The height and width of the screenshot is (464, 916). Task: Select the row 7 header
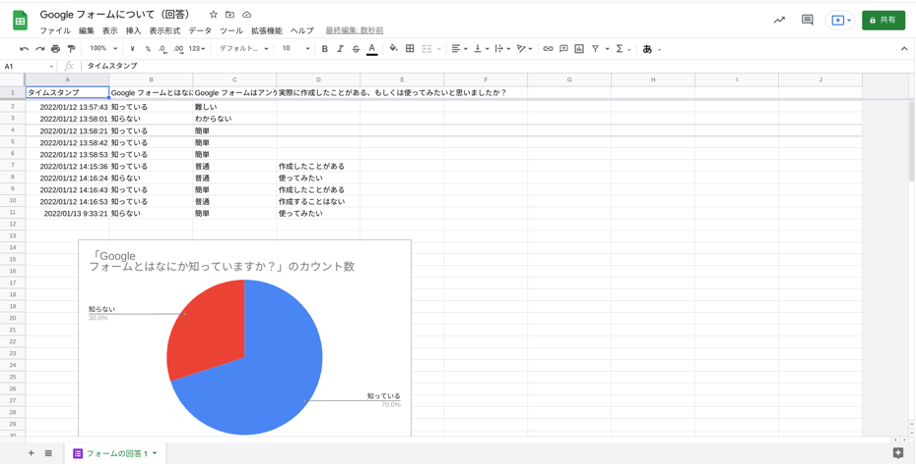[12, 166]
